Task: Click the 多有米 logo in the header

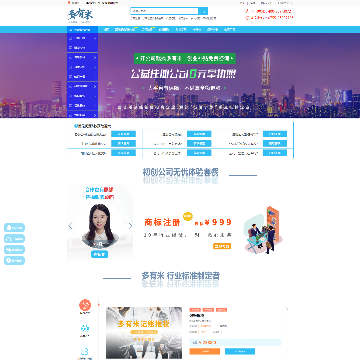Action: coord(80,15)
